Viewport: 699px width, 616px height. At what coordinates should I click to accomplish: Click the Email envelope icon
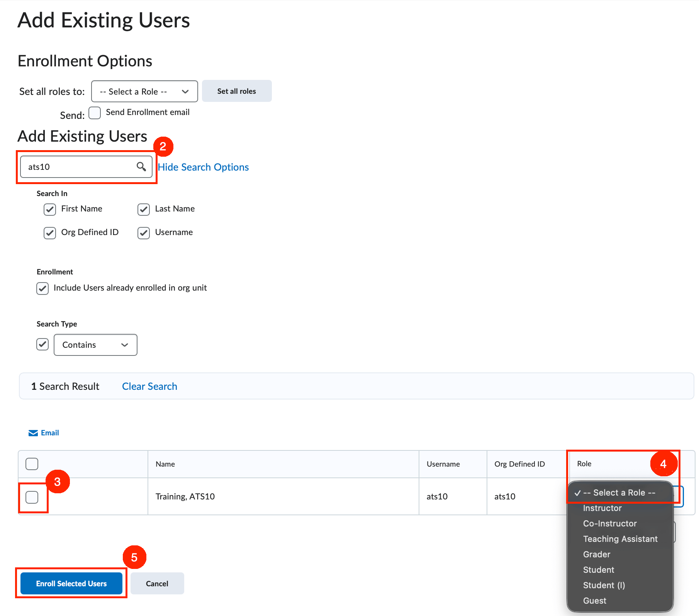(33, 433)
